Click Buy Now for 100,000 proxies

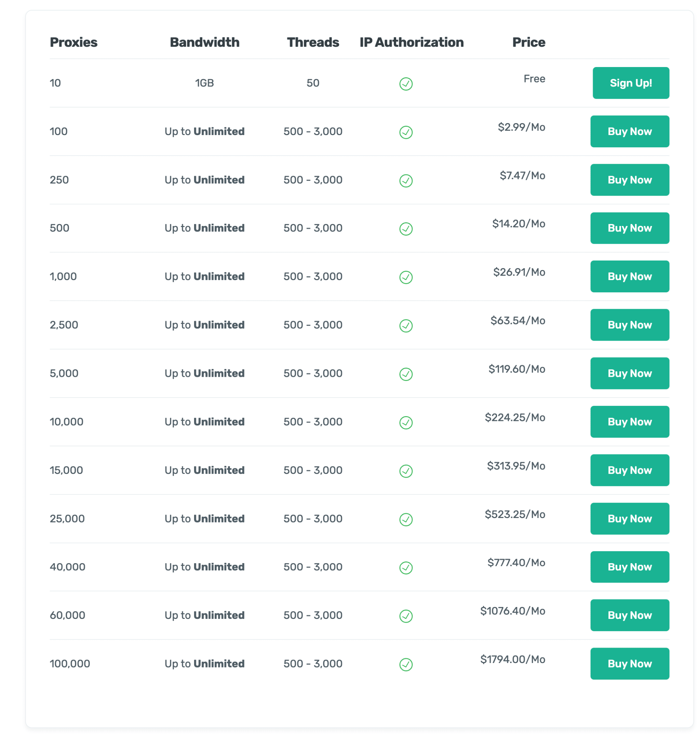coord(630,664)
